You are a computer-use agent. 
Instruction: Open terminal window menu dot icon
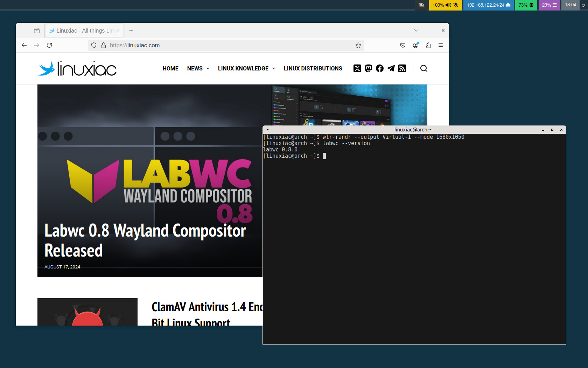coord(268,130)
